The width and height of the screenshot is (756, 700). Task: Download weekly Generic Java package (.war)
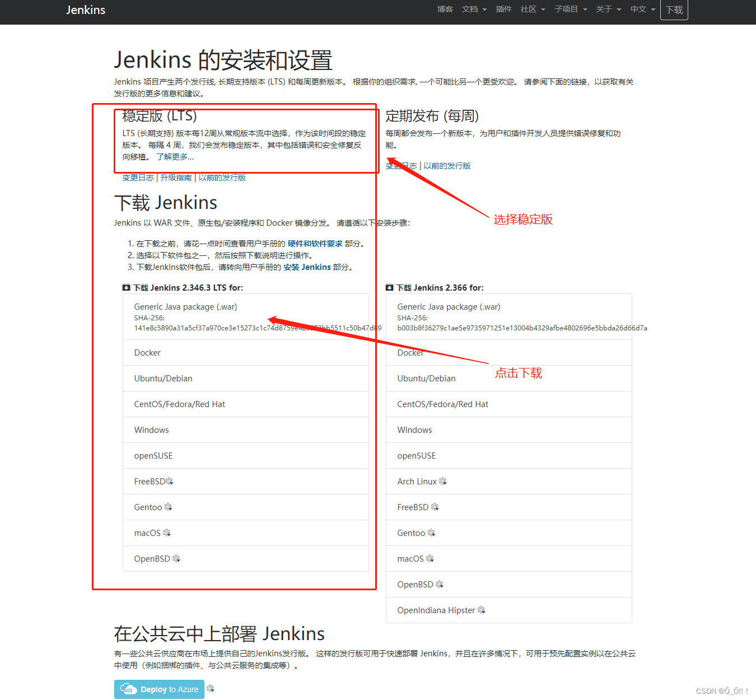(x=509, y=317)
